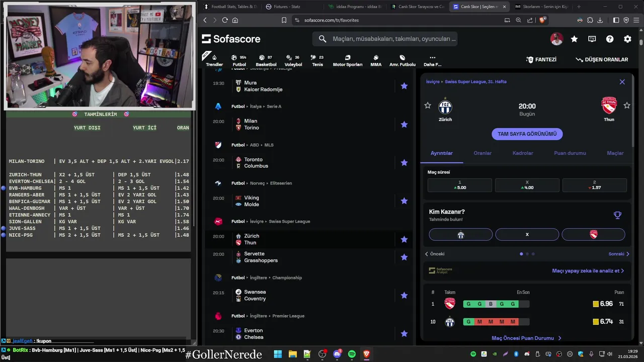The image size is (644, 362).
Task: Open browser downloads
Action: click(x=600, y=20)
